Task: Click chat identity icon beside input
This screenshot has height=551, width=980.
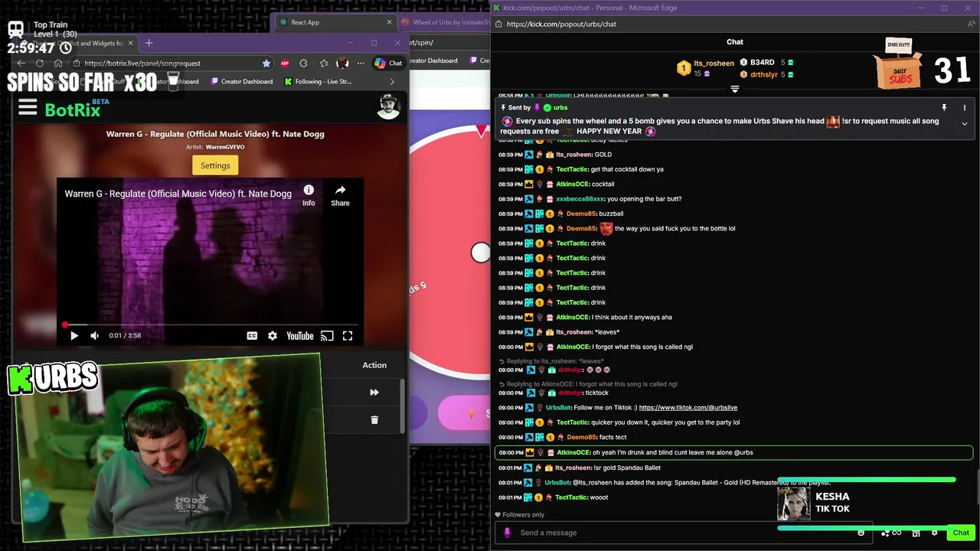Action: click(507, 533)
